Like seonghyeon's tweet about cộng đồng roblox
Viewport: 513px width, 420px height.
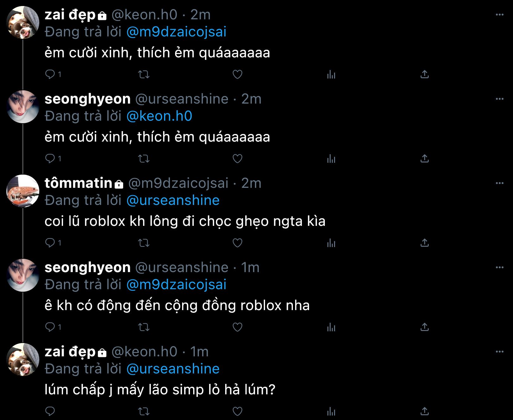click(237, 327)
